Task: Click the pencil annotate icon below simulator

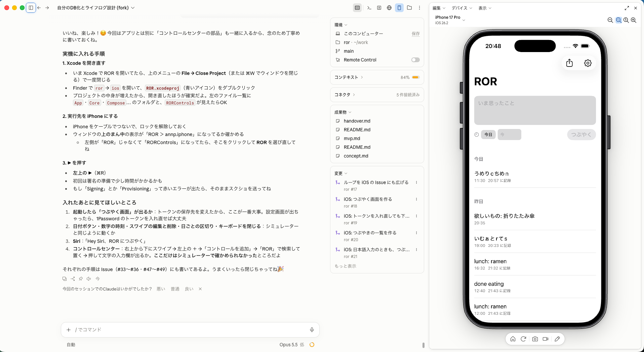Action: [x=557, y=339]
